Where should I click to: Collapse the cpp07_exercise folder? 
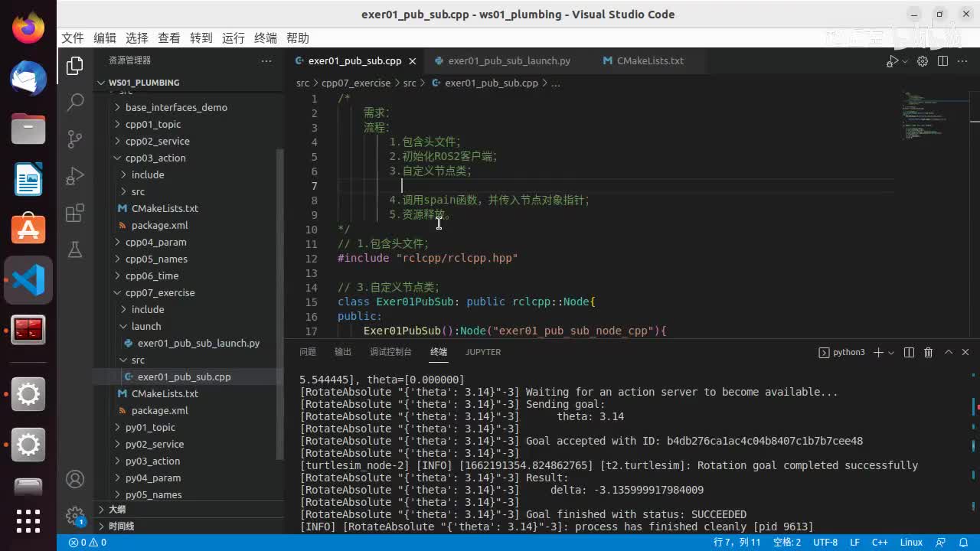click(x=160, y=292)
